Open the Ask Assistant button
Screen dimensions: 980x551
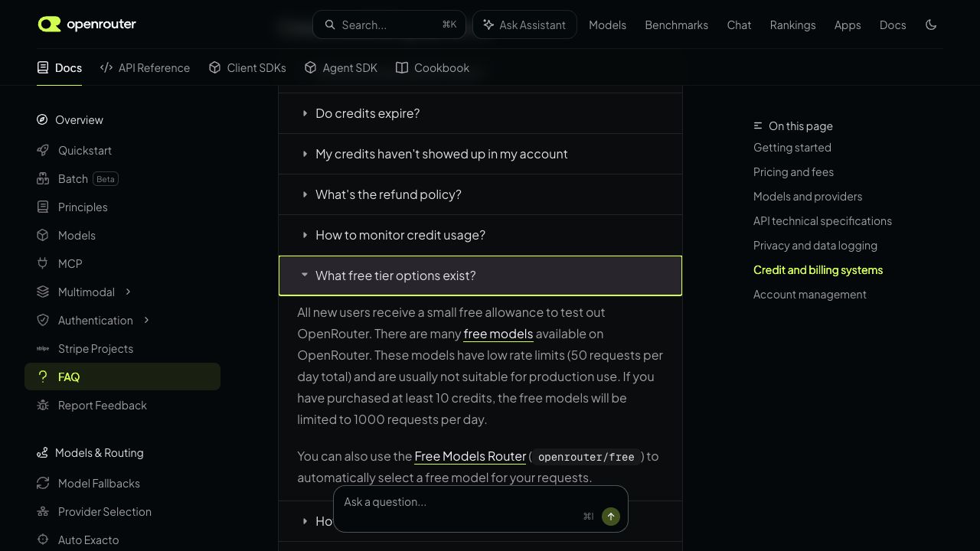524,24
